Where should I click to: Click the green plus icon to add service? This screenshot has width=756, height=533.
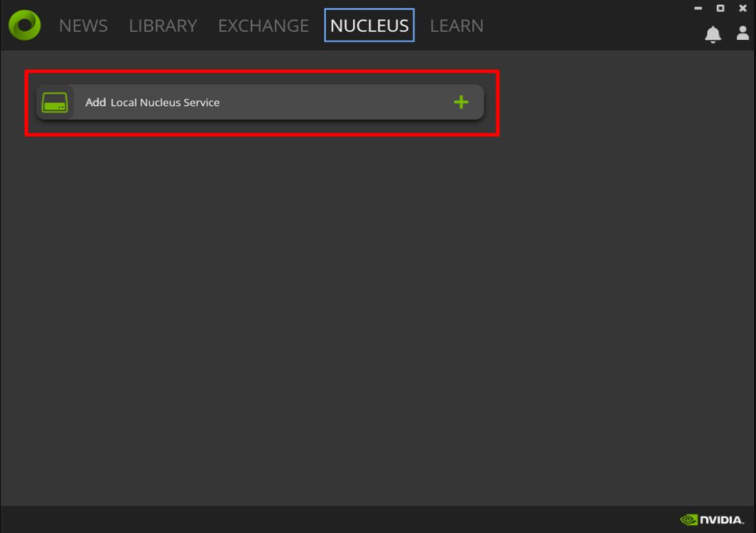[x=461, y=102]
